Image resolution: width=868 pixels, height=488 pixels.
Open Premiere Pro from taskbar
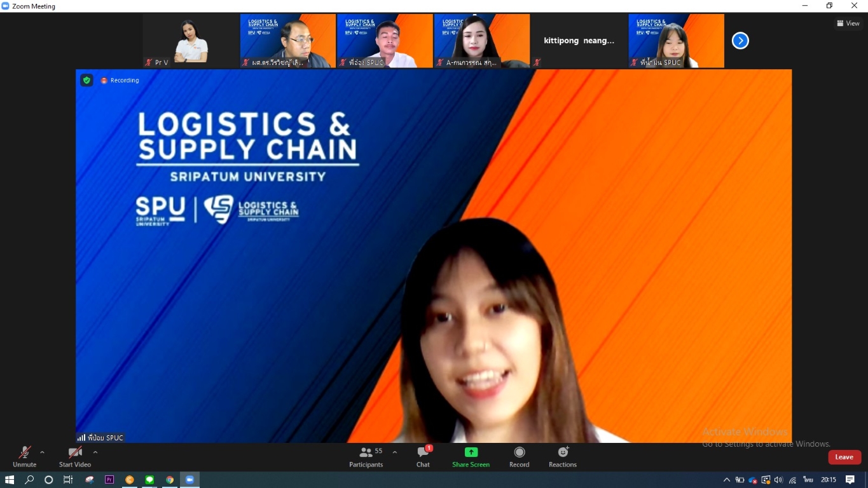point(109,480)
